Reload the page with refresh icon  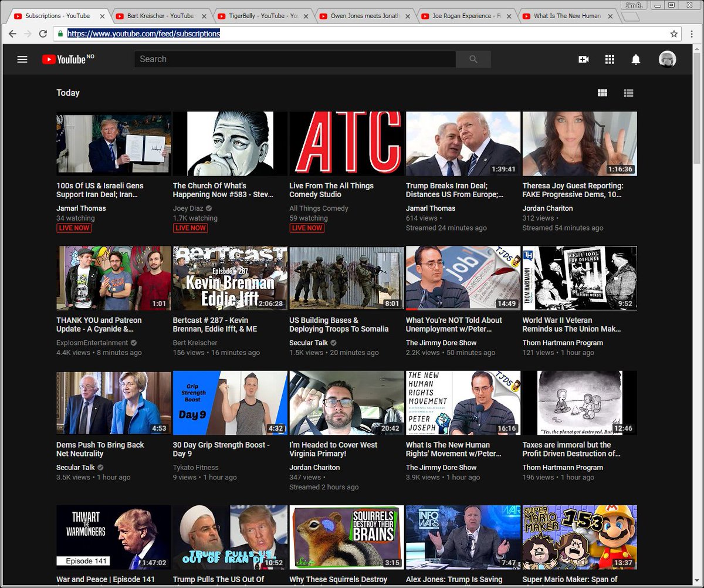pos(43,34)
